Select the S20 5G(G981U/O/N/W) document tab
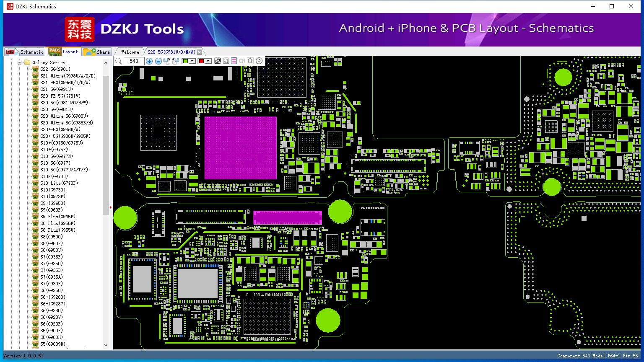 pos(171,52)
